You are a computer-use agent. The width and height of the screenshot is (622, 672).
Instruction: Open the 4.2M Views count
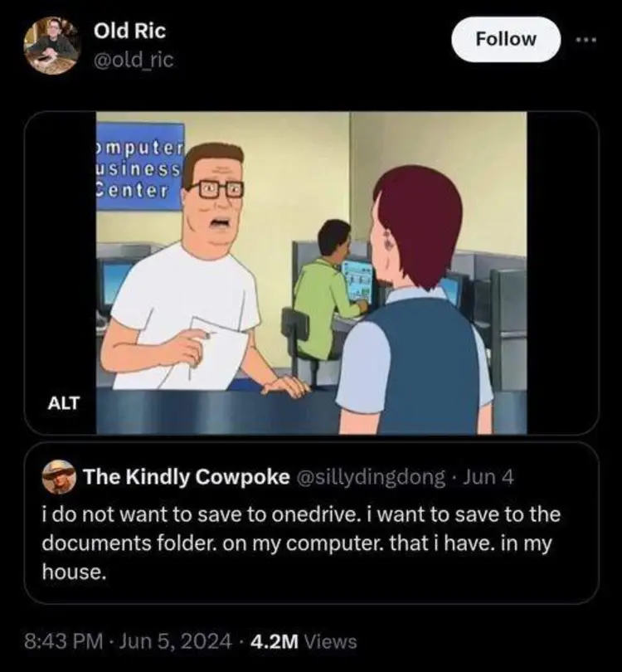pyautogui.click(x=301, y=640)
